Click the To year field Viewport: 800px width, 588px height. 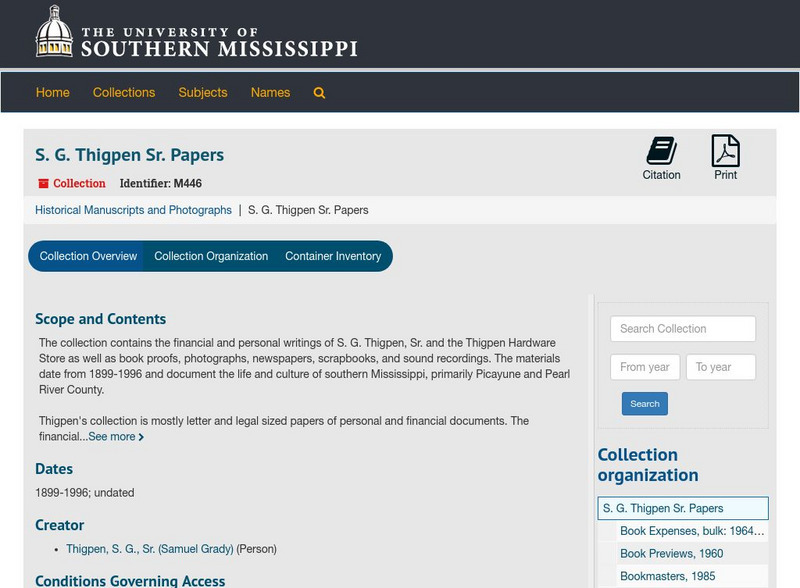click(x=720, y=367)
